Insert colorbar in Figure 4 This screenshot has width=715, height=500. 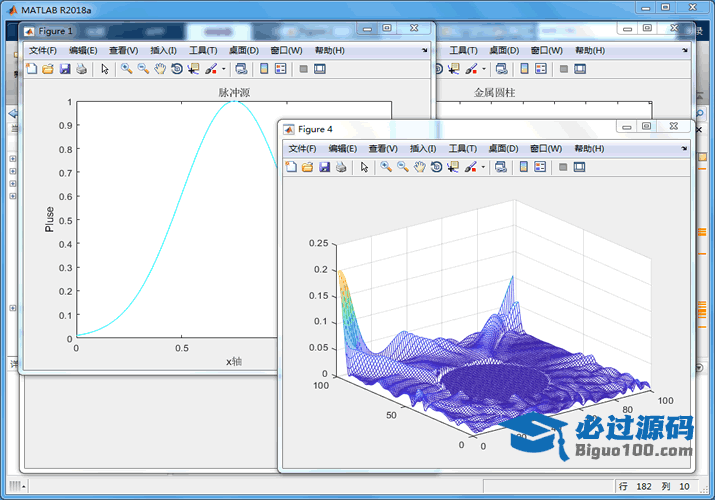(x=523, y=167)
